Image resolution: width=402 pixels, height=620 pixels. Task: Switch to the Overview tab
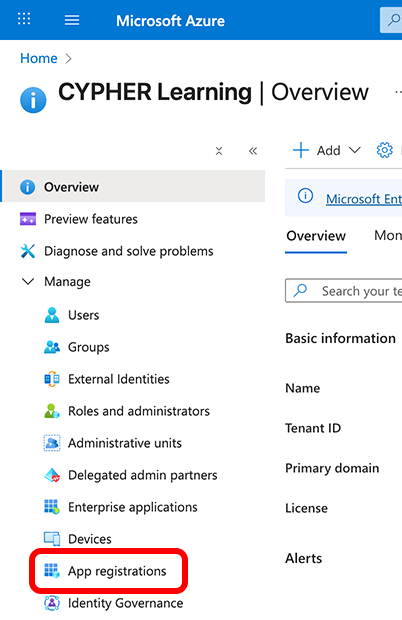316,236
